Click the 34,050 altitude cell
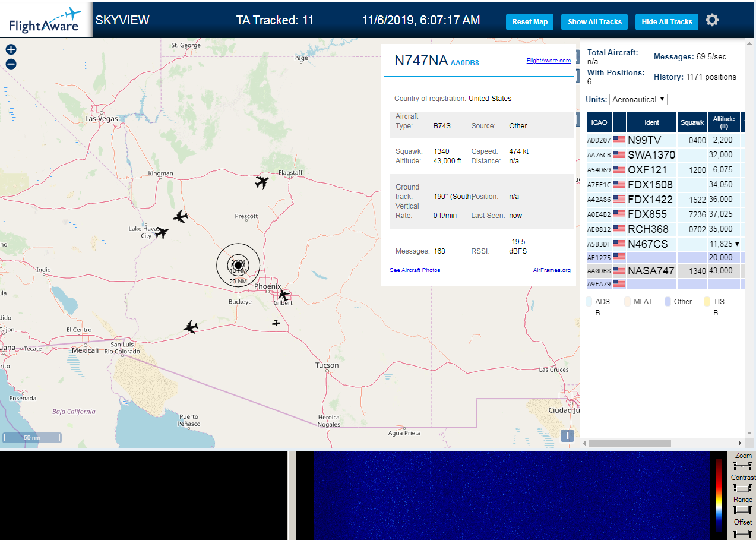The height and width of the screenshot is (540, 756). tap(723, 185)
